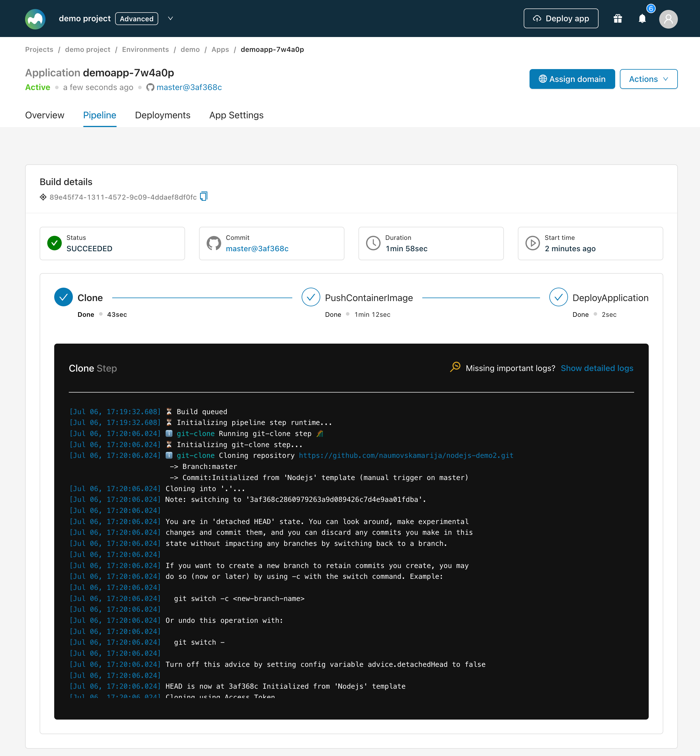Click the app logo in header
Image resolution: width=700 pixels, height=756 pixels.
point(35,19)
